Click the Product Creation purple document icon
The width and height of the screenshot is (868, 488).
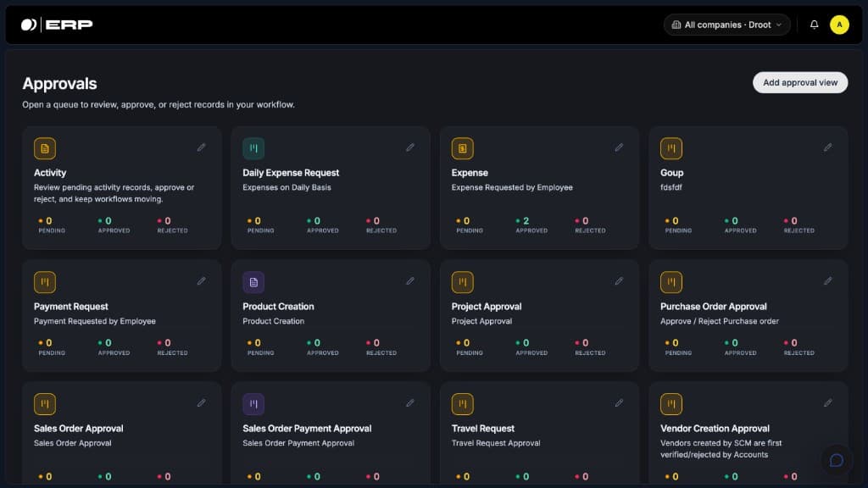(x=253, y=282)
